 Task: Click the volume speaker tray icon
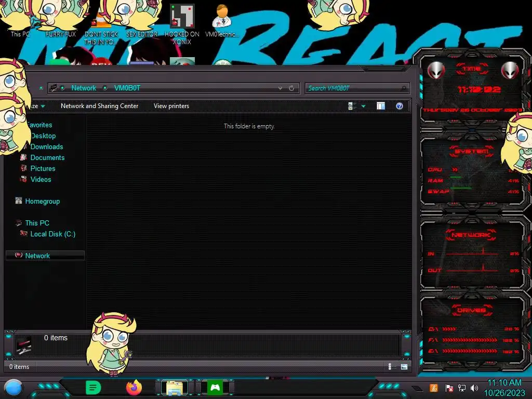click(x=474, y=388)
